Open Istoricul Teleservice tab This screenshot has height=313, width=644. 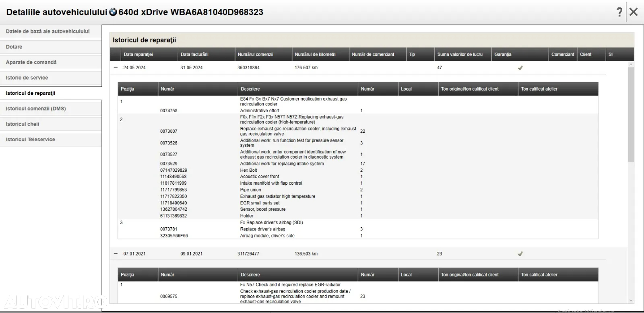[x=51, y=140]
